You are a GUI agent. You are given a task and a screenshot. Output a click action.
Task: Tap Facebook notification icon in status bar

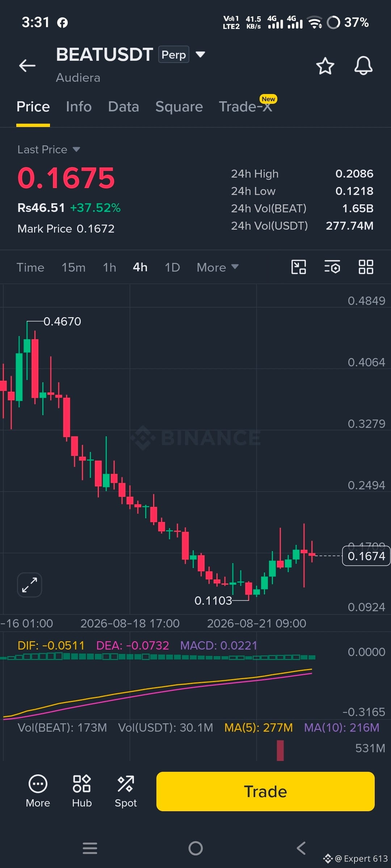[x=63, y=23]
